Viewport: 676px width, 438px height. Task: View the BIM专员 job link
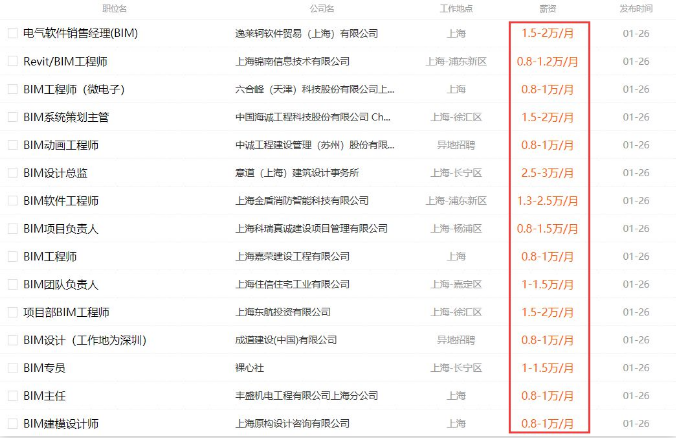(44, 368)
